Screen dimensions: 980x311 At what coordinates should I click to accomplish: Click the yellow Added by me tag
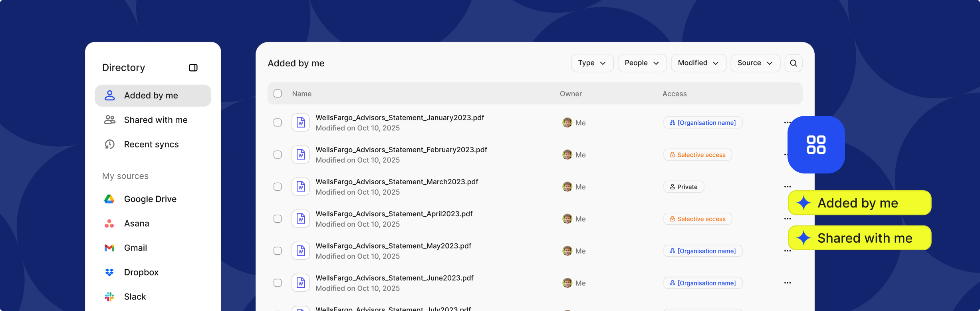coord(859,203)
